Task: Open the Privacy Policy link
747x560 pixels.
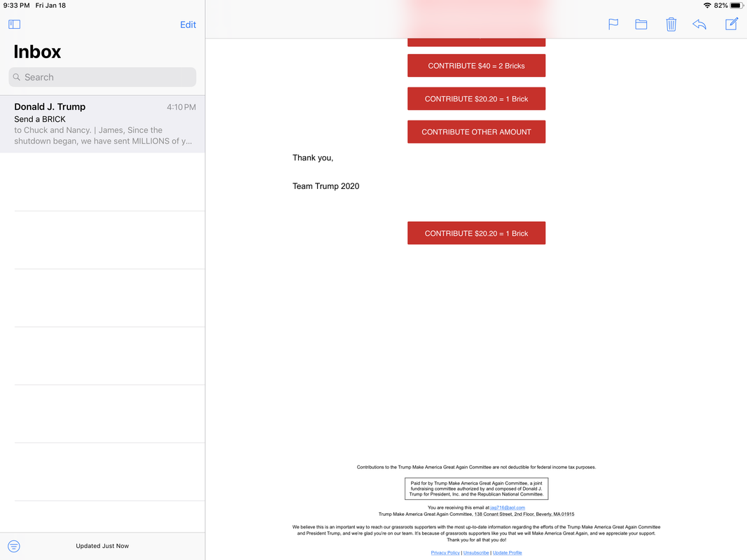Action: tap(445, 553)
